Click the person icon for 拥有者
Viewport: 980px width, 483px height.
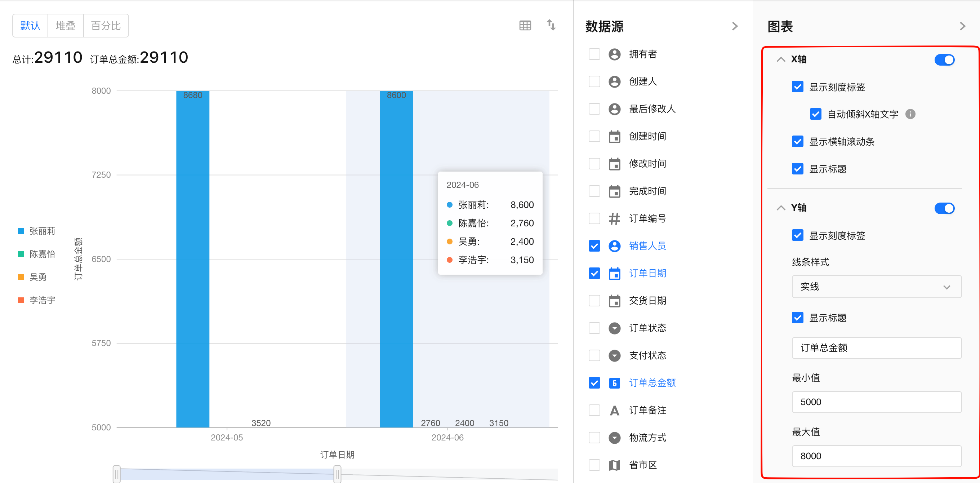pyautogui.click(x=614, y=54)
